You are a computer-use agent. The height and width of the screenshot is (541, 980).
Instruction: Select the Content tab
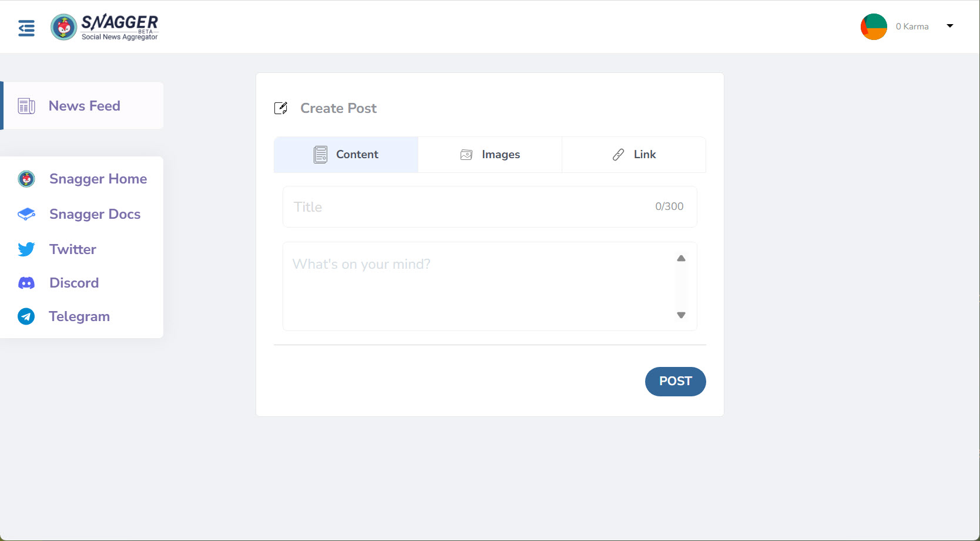coord(346,155)
